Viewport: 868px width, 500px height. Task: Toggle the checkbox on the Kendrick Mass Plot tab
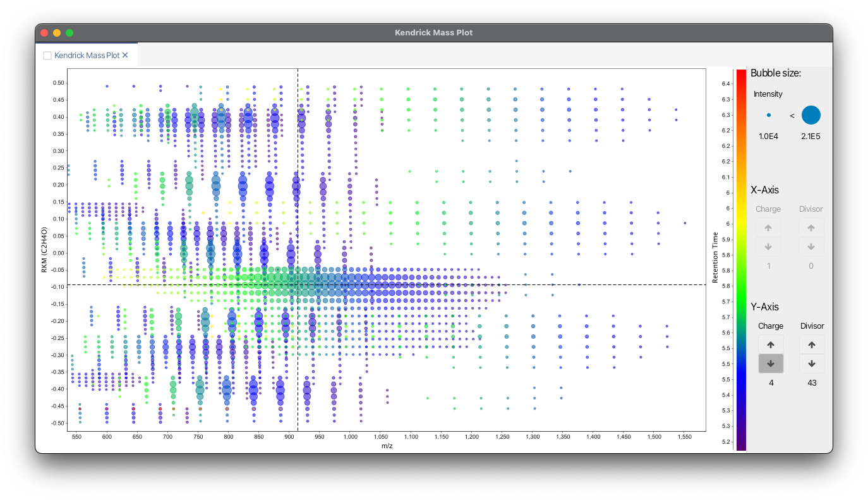(47, 56)
